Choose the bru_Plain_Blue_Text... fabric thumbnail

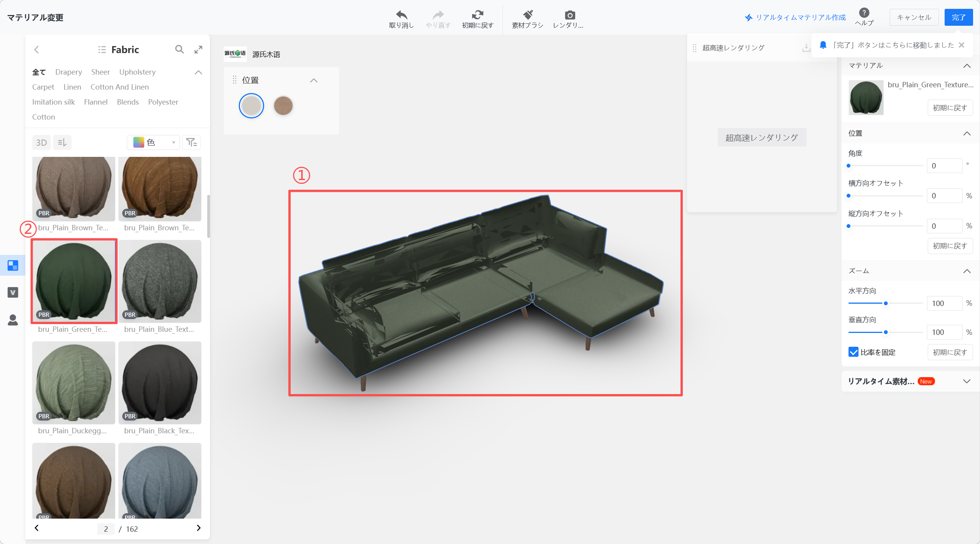click(160, 281)
